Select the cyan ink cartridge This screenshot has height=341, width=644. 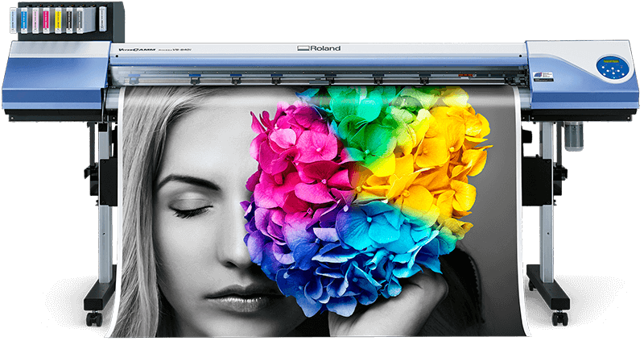point(23,22)
